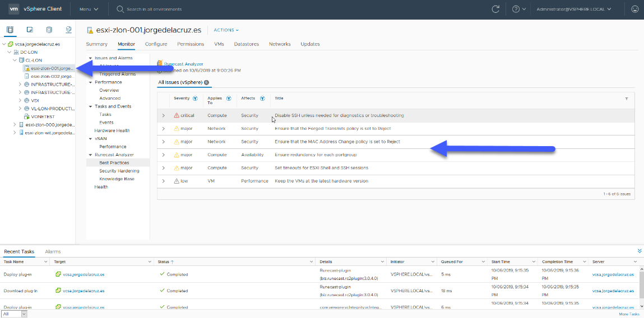Expand the redundancy for each portgroup row
644x318 pixels.
point(164,155)
